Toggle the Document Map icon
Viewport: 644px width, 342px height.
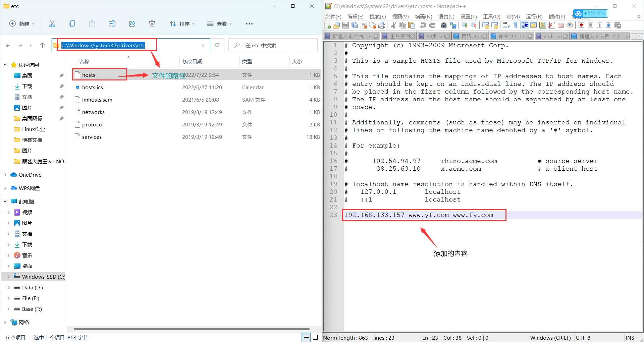click(x=543, y=25)
